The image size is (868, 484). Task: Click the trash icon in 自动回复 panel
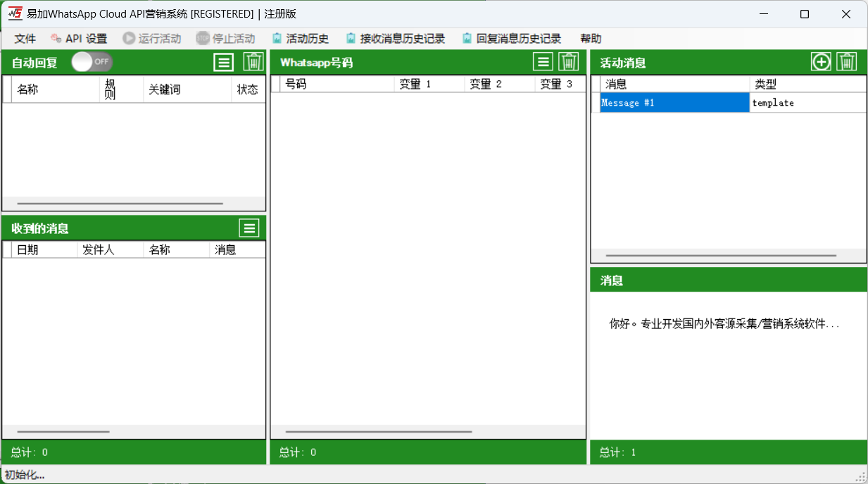(x=253, y=62)
